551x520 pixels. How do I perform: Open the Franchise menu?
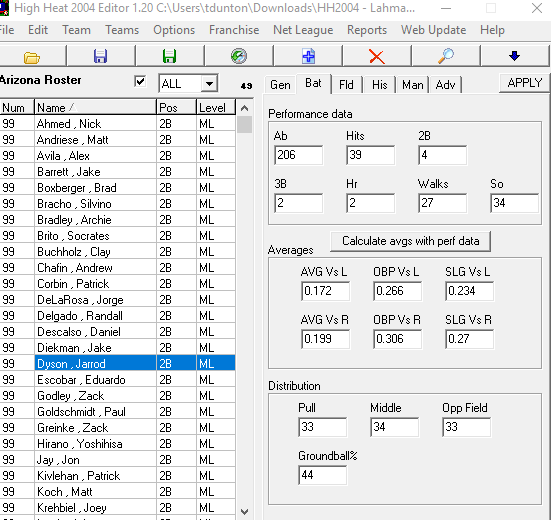(x=234, y=30)
